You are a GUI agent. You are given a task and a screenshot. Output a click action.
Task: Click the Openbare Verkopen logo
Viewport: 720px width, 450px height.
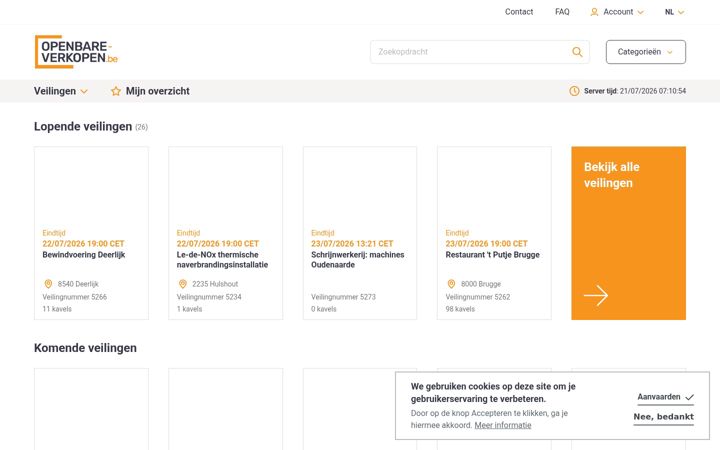tap(76, 52)
